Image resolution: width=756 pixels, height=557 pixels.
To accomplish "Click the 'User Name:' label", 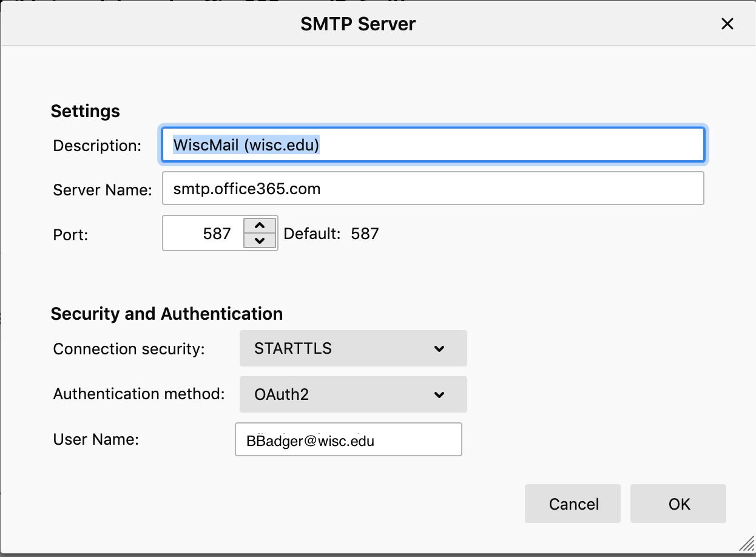I will (96, 439).
